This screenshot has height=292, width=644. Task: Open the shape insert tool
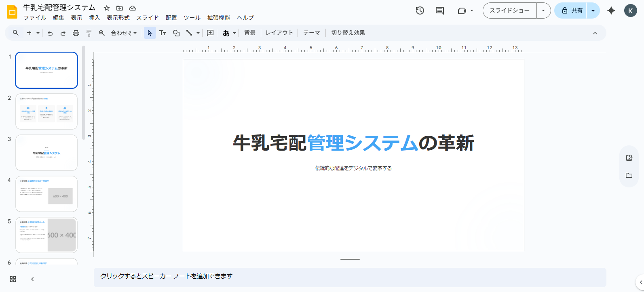(x=176, y=33)
